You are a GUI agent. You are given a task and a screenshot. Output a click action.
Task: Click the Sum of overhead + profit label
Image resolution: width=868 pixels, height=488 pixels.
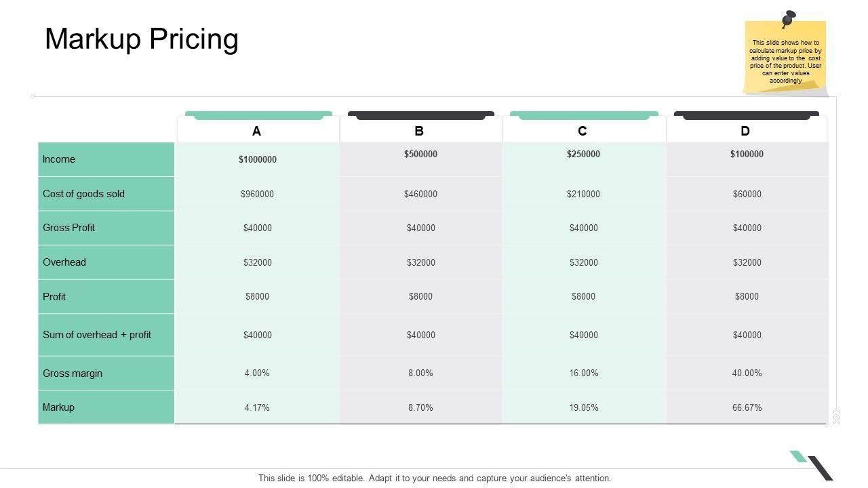[x=97, y=335]
